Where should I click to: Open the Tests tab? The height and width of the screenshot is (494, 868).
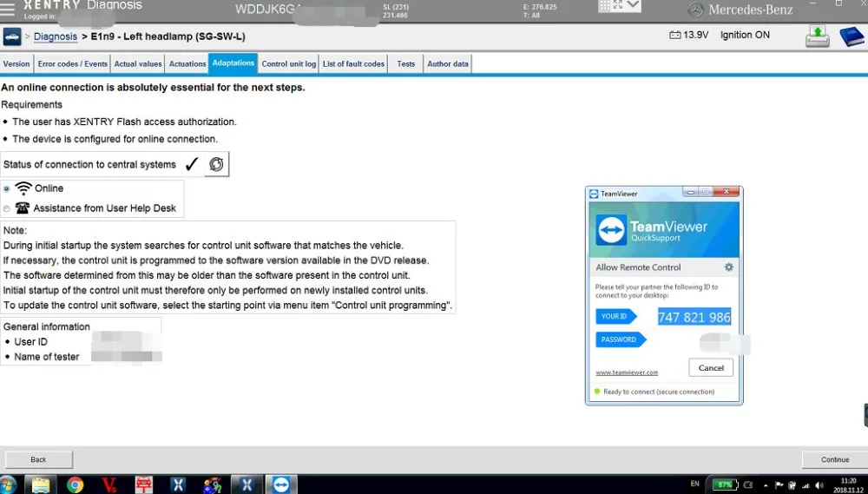click(x=405, y=63)
